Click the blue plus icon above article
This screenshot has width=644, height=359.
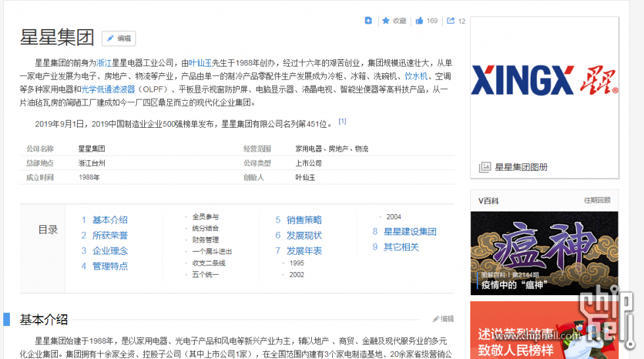[x=368, y=20]
